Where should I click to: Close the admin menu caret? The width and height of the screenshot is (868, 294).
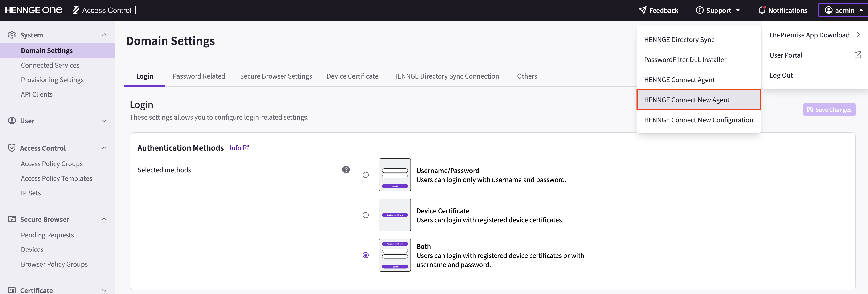pos(861,10)
